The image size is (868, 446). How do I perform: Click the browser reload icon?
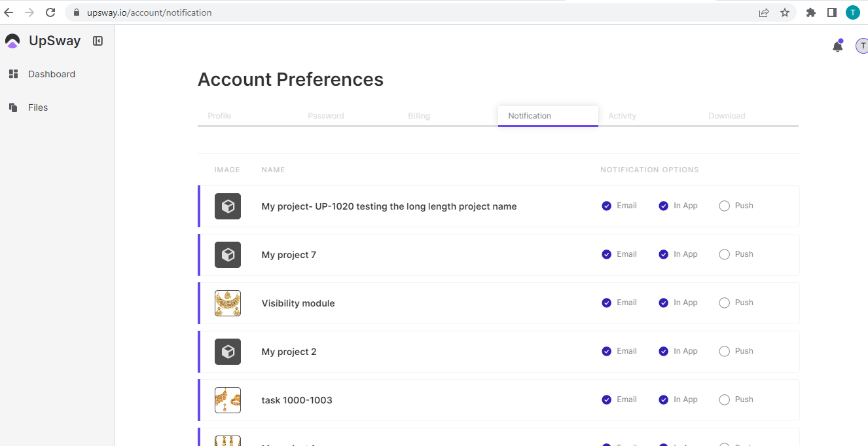(x=50, y=12)
